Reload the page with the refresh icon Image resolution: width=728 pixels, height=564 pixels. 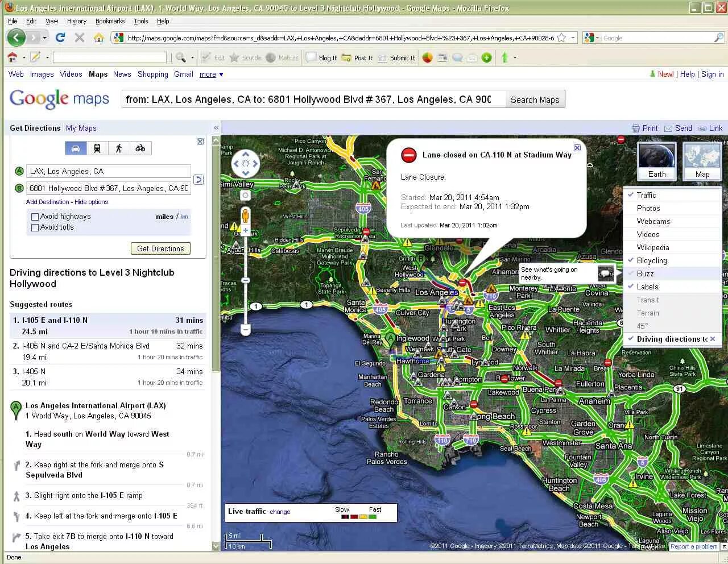[x=60, y=38]
